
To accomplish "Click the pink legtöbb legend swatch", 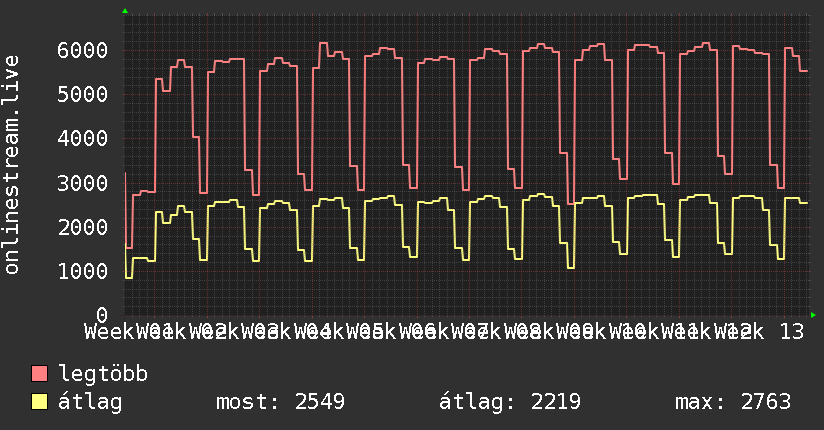I will (x=39, y=374).
